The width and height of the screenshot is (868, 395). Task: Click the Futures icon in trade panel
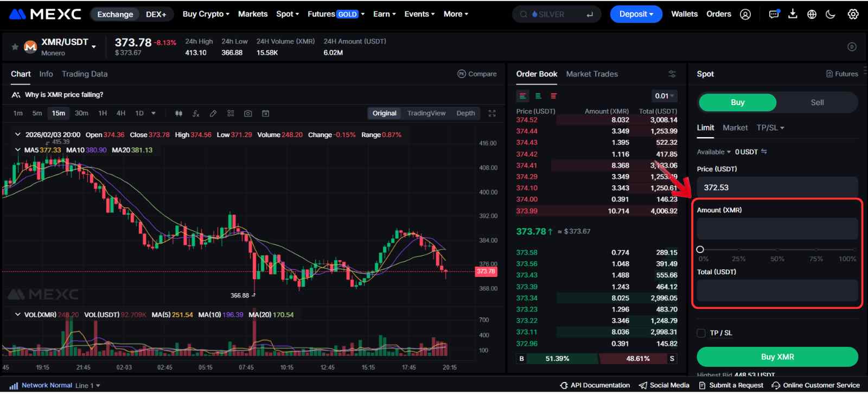coord(829,74)
